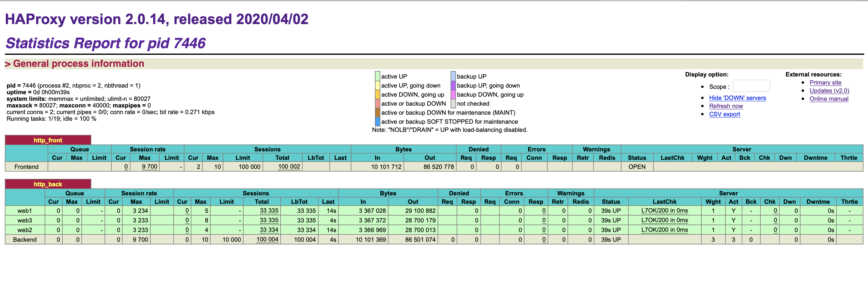Click the web1 server row label
Viewport: 868px width, 298px height.
pos(25,210)
